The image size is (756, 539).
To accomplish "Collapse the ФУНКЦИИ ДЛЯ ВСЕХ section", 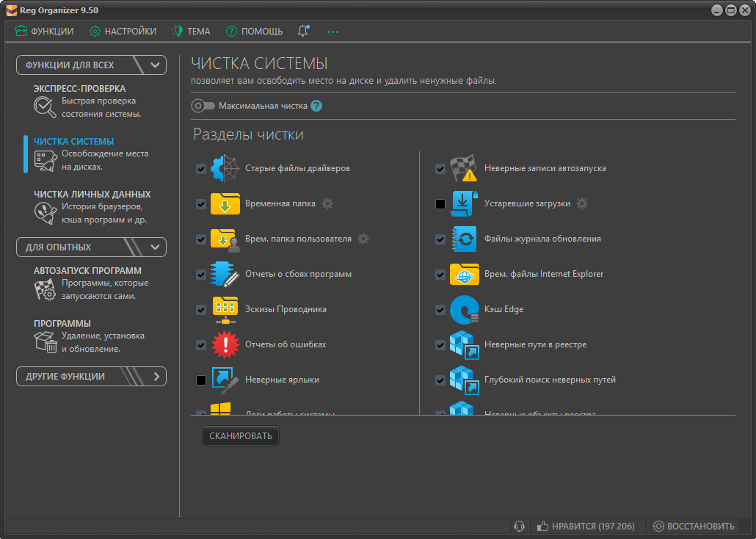I will [x=155, y=65].
